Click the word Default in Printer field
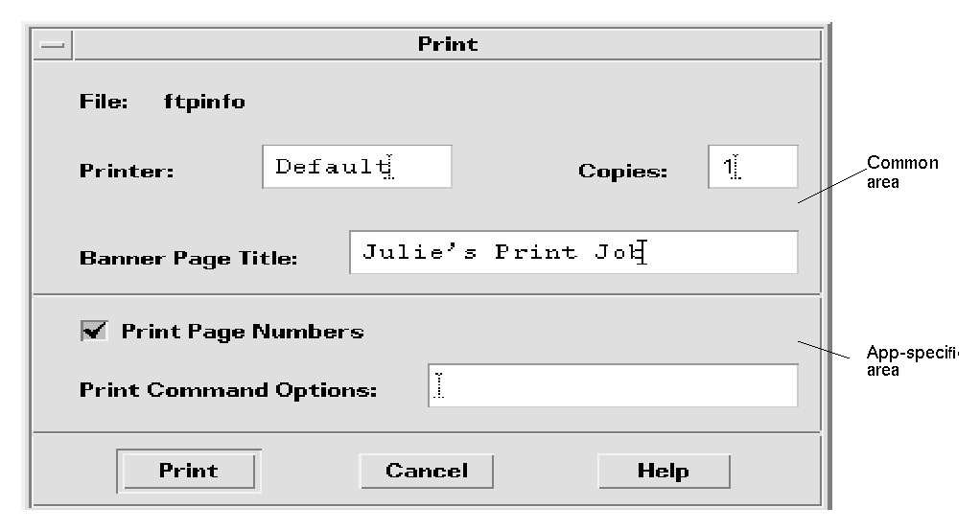Image resolution: width=980 pixels, height=531 pixels. [328, 167]
